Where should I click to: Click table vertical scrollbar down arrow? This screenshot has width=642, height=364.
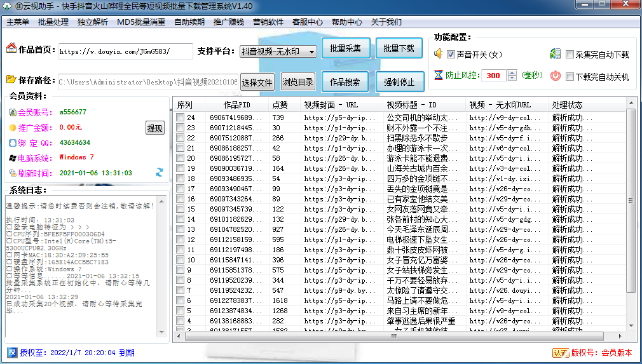click(x=632, y=326)
